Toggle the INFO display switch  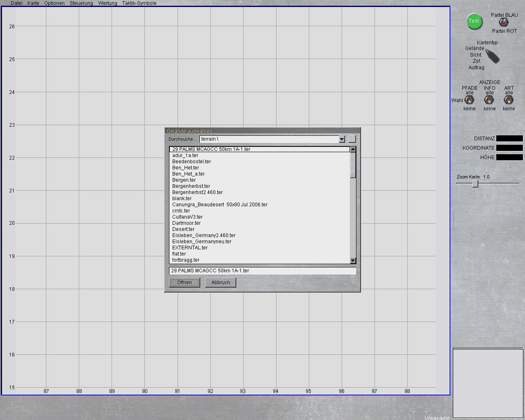pyautogui.click(x=489, y=100)
